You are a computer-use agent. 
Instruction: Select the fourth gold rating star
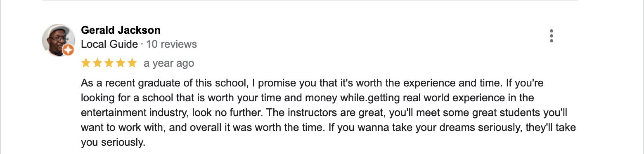pos(121,63)
